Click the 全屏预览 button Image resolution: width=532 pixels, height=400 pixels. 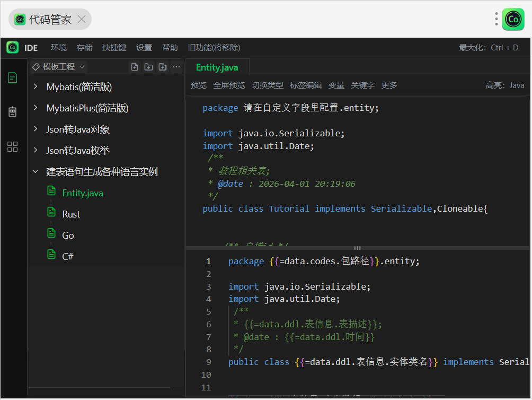pos(229,85)
